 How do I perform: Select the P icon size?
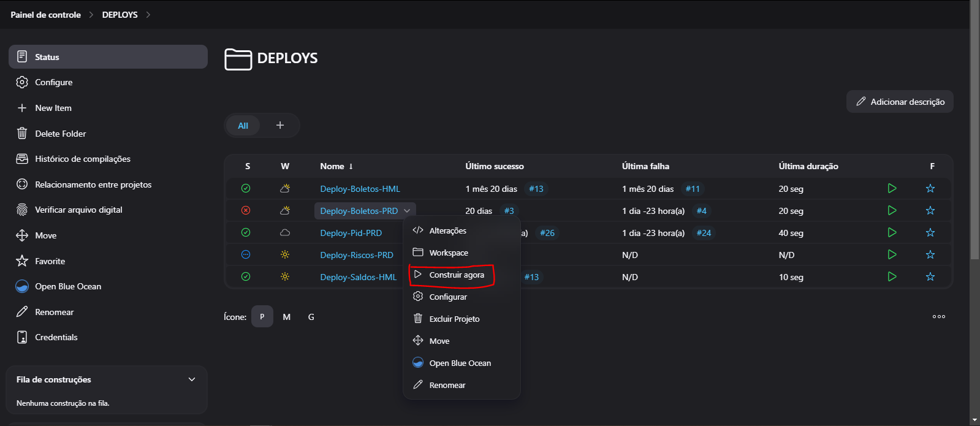click(262, 317)
